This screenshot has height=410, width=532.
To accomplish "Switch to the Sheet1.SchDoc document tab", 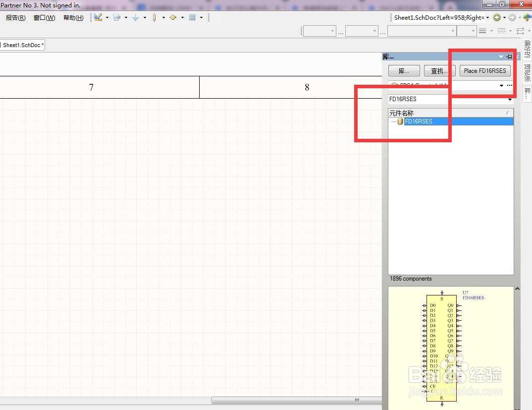I will 22,45.
